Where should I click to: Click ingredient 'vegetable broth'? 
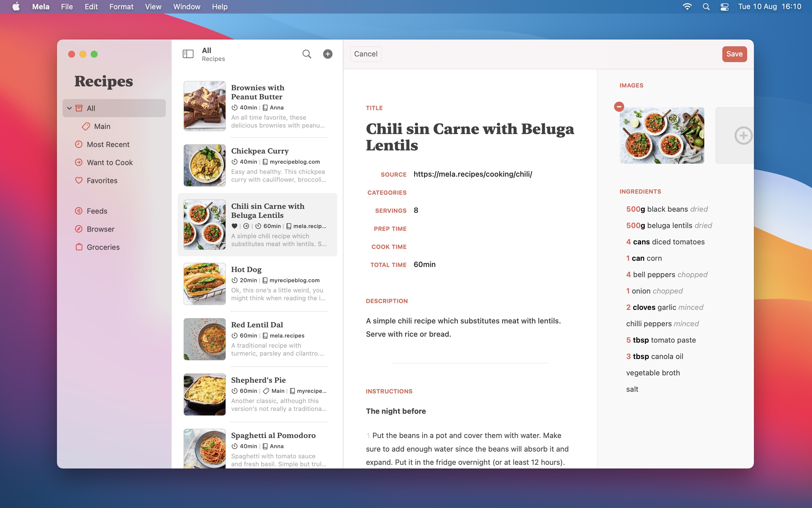[653, 373]
